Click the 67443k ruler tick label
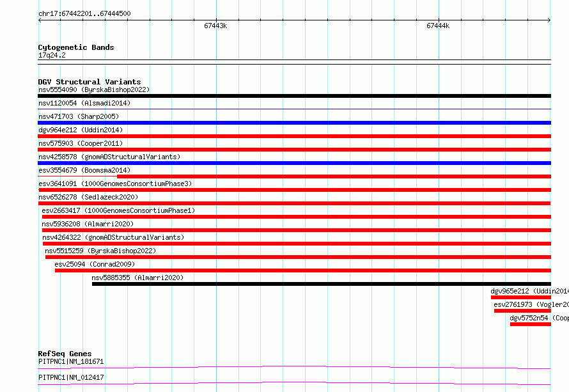This screenshot has height=392, width=569. point(215,26)
